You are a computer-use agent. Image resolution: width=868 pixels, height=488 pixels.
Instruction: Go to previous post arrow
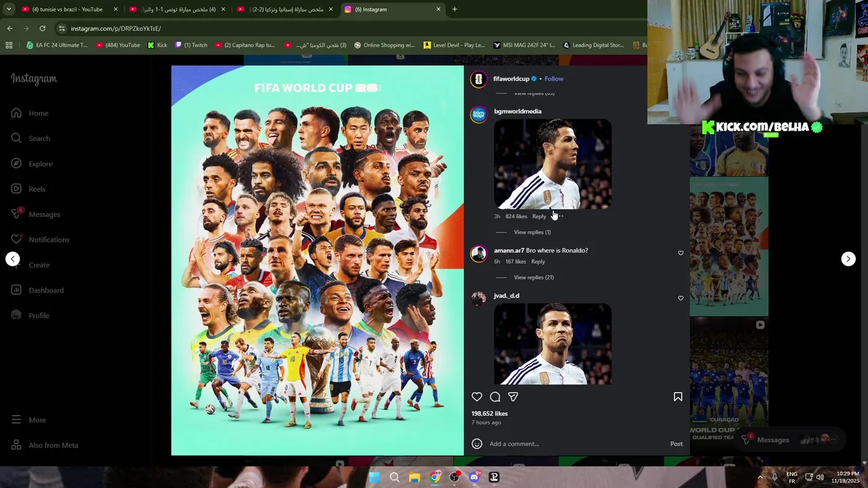[13, 259]
